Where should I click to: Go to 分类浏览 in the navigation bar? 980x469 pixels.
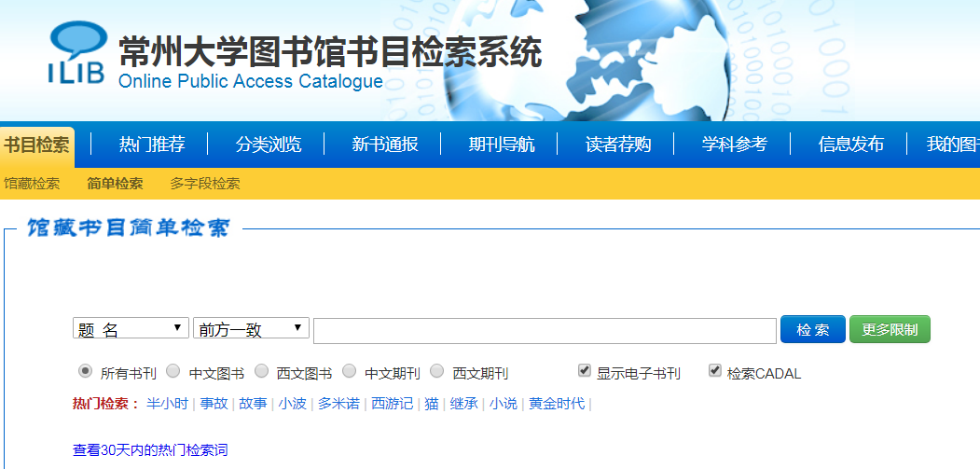[269, 145]
